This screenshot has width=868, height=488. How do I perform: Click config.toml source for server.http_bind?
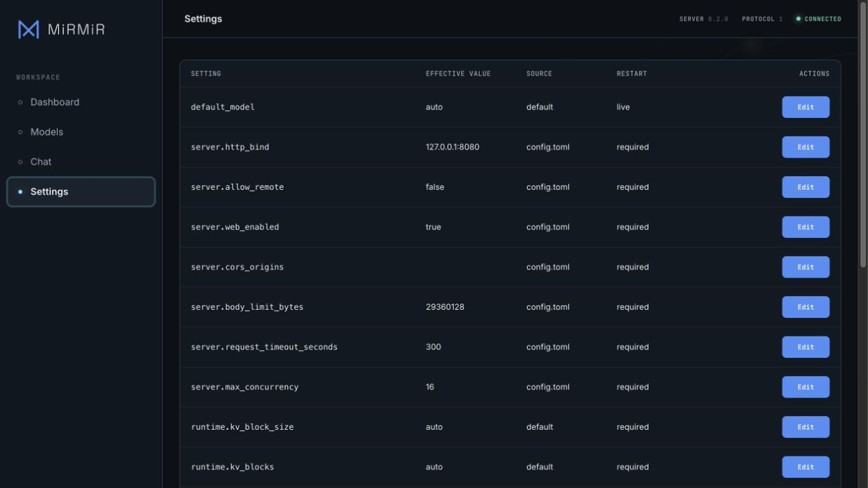(547, 147)
